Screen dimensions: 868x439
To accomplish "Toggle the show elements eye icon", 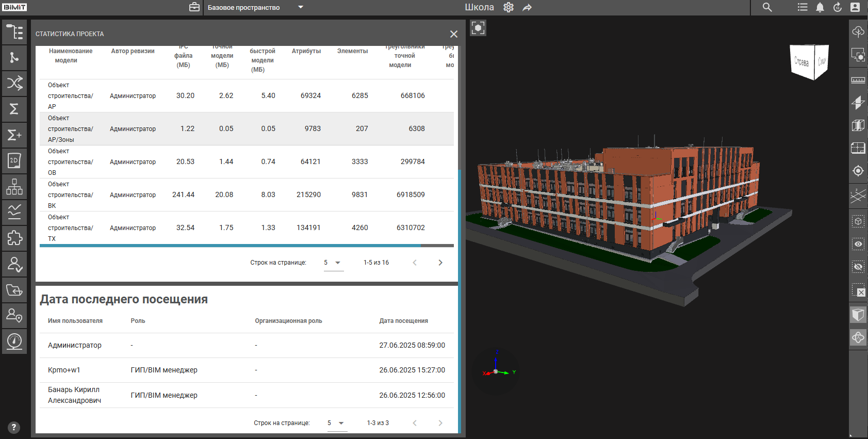I will tap(858, 244).
